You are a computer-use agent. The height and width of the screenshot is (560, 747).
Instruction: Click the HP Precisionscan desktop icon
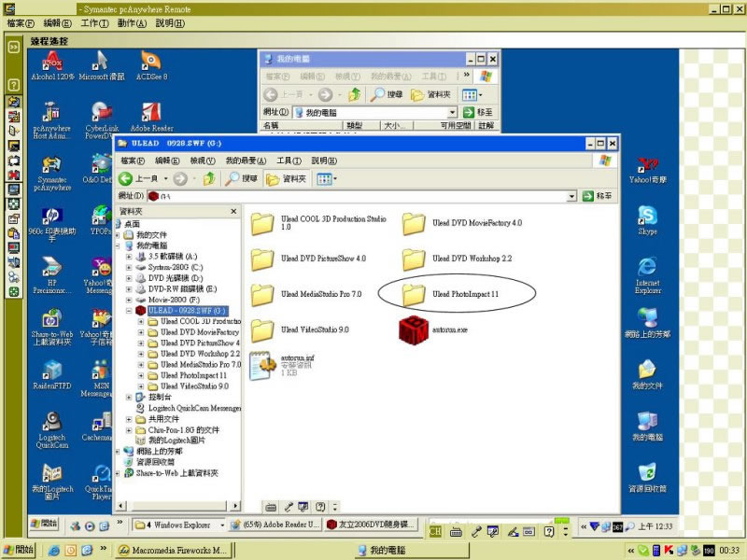pyautogui.click(x=52, y=276)
